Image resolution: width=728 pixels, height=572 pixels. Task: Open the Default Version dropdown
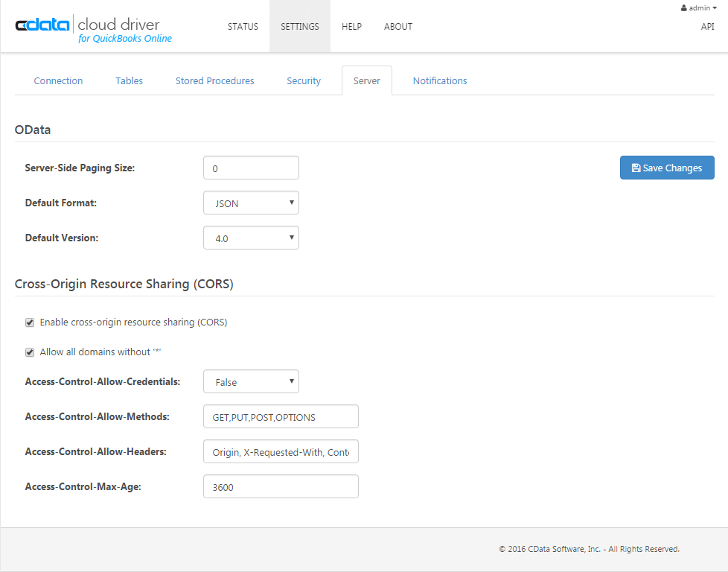point(251,238)
